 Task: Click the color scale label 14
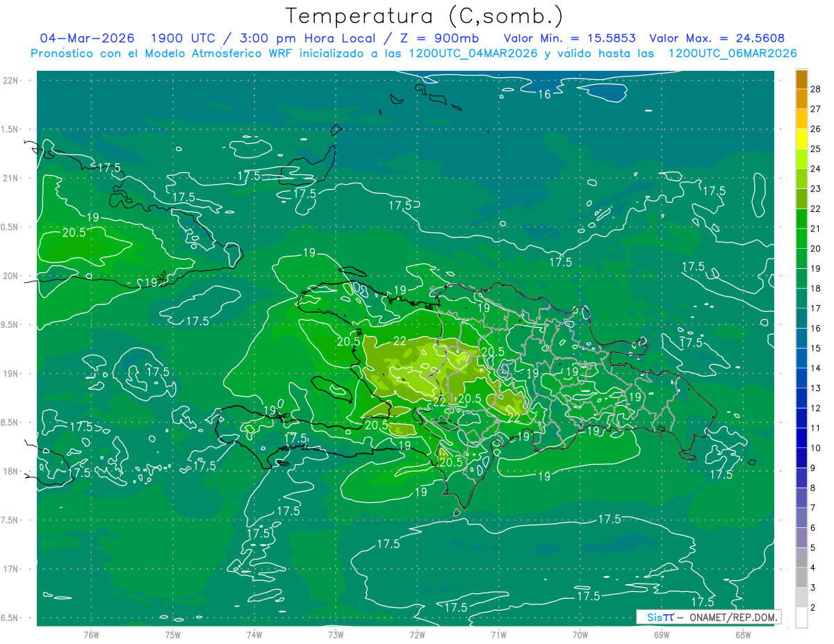[815, 368]
